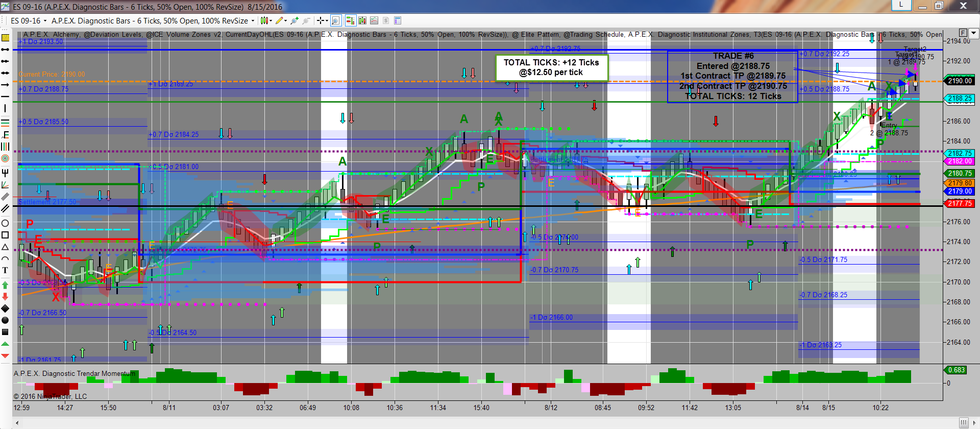Click the orange 2179.80 price marker
Image resolution: width=980 pixels, height=429 pixels.
[960, 183]
